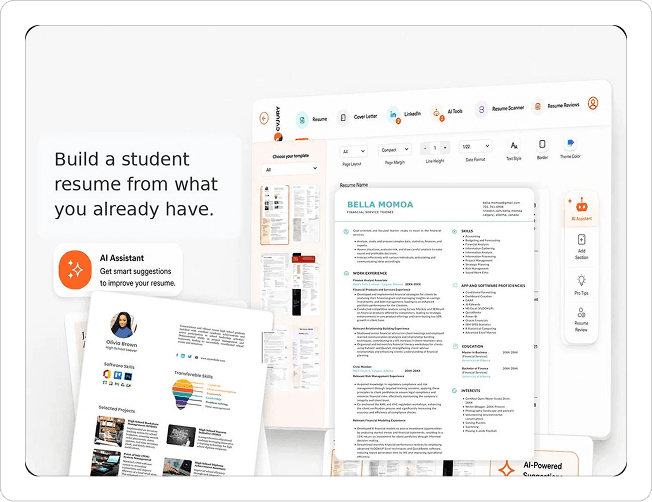Click the Border icon
Image resolution: width=652 pixels, height=502 pixels.
pos(542,144)
